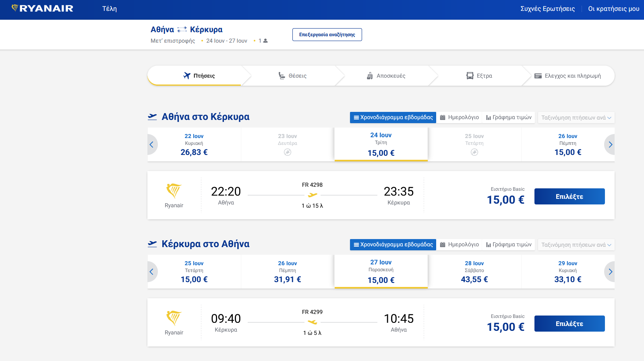Click the round-trip arrows icon between cities

182,29
